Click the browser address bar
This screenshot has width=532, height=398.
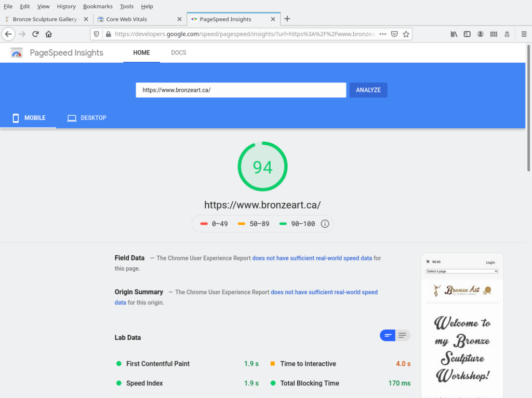click(x=244, y=34)
